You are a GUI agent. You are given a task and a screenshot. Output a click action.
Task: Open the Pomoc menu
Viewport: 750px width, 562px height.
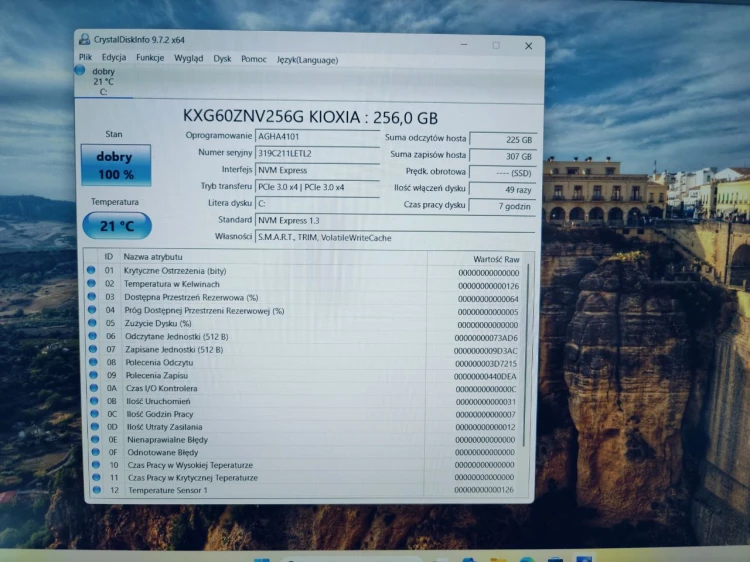coord(254,59)
